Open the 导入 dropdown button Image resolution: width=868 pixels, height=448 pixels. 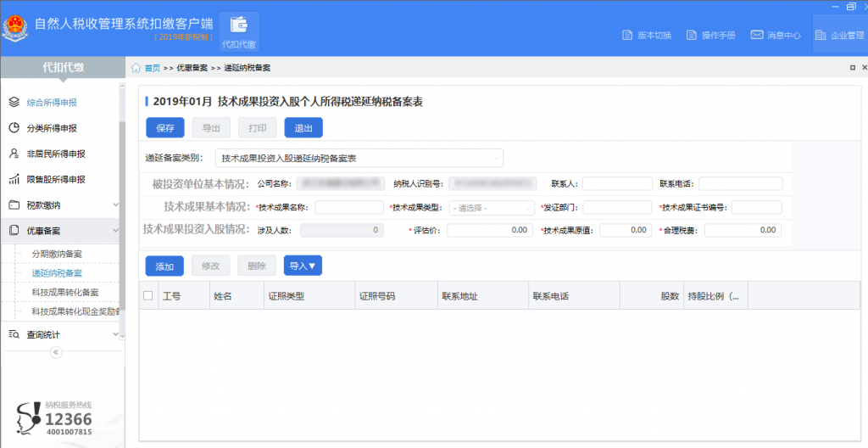[303, 266]
